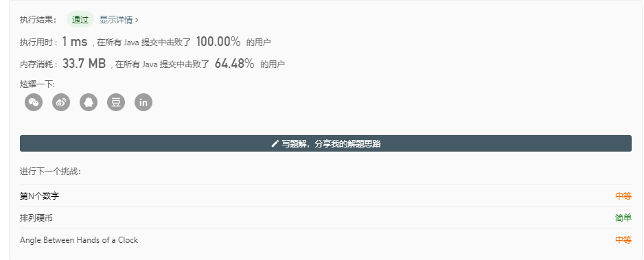Click the 100.00% runtime percentile

pyautogui.click(x=218, y=41)
